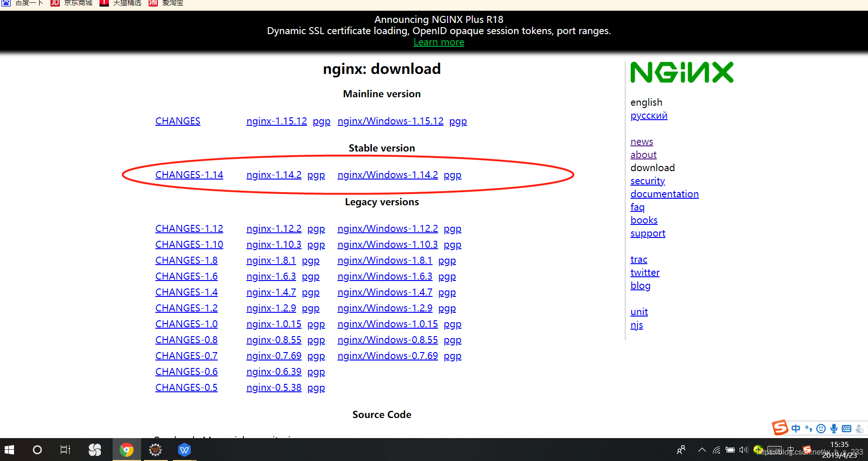Open the emoji smiley on Sogou bar
This screenshot has width=868, height=461.
point(821,428)
